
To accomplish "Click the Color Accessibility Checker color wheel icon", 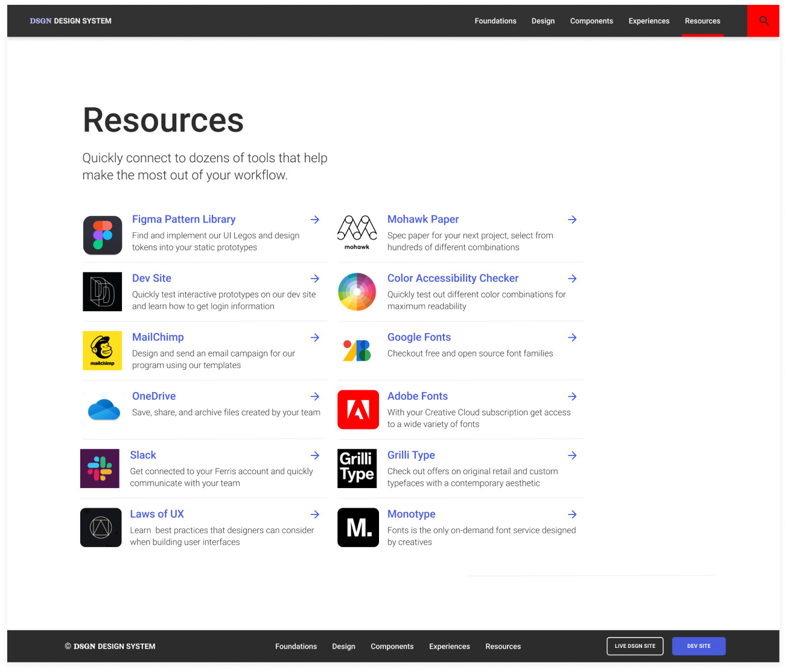I will click(x=357, y=291).
